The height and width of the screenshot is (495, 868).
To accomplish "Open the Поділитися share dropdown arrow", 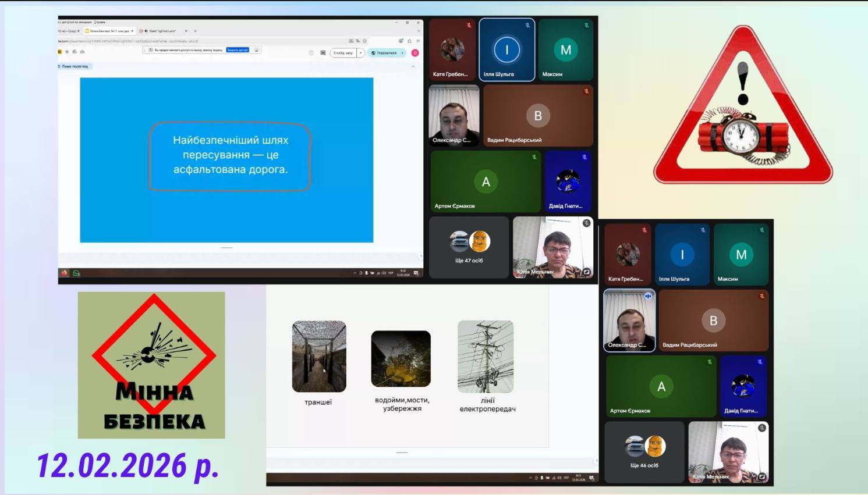I will pyautogui.click(x=402, y=53).
